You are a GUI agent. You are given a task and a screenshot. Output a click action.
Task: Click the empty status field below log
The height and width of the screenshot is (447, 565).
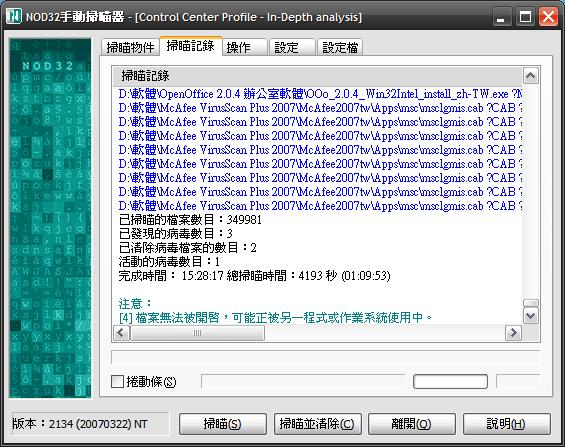pyautogui.click(x=325, y=357)
